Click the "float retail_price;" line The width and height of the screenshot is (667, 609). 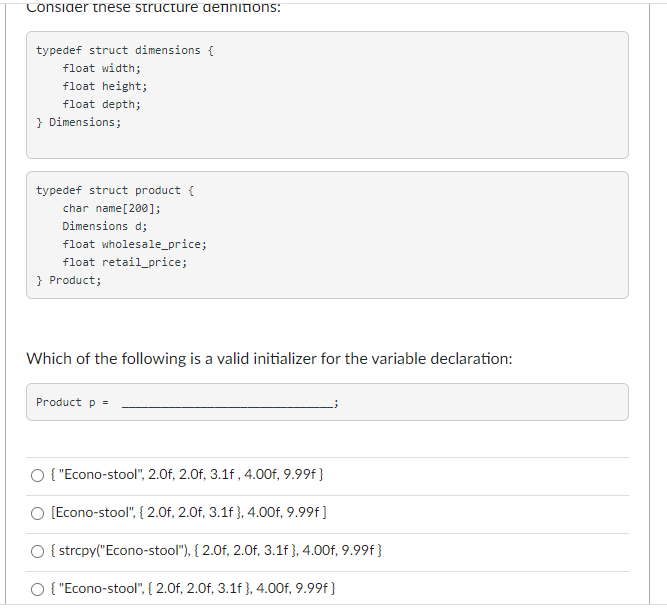tap(125, 262)
